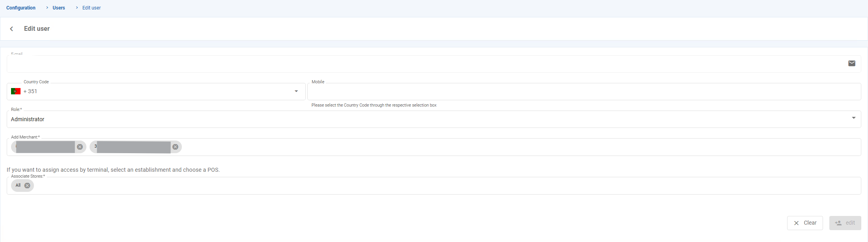Remove the second merchant chip
868x242 pixels.
(x=176, y=147)
